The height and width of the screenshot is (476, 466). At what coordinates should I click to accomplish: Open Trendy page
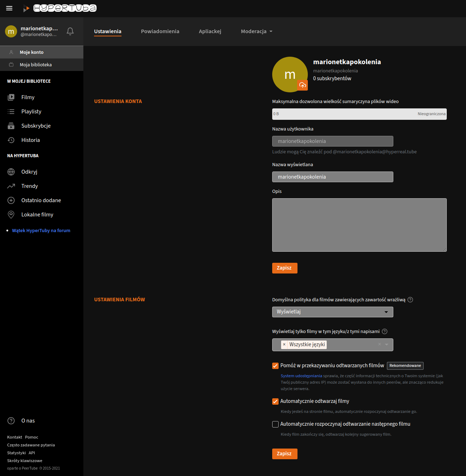click(30, 186)
